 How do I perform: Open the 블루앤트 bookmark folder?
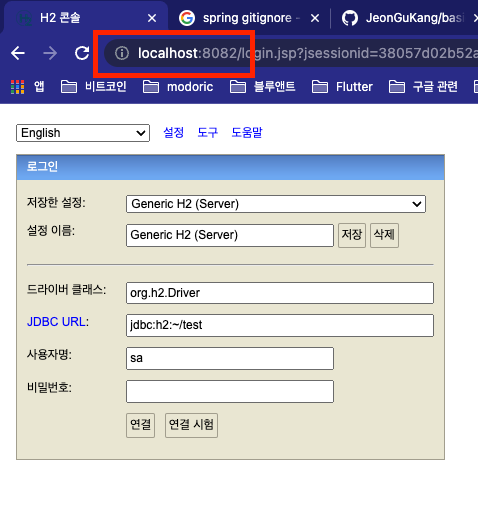[262, 87]
